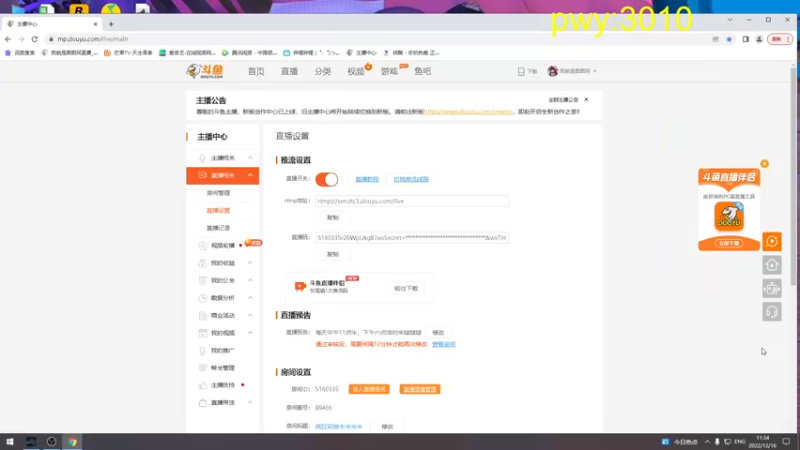
Task: Close the 斗鱼直播伴侣 floating ad
Action: click(764, 164)
